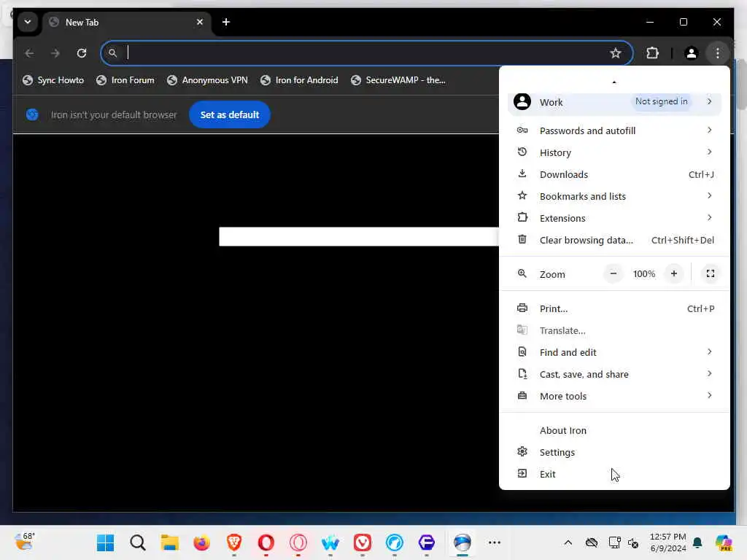Expand Passwords and autofill submenu
The height and width of the screenshot is (560, 747).
pos(614,131)
